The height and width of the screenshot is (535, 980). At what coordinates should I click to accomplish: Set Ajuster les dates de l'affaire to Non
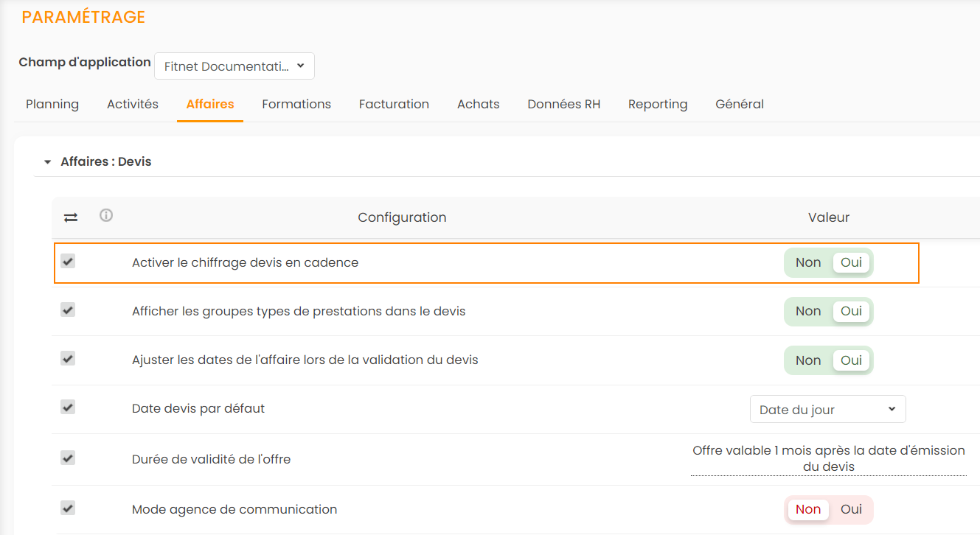click(x=808, y=360)
